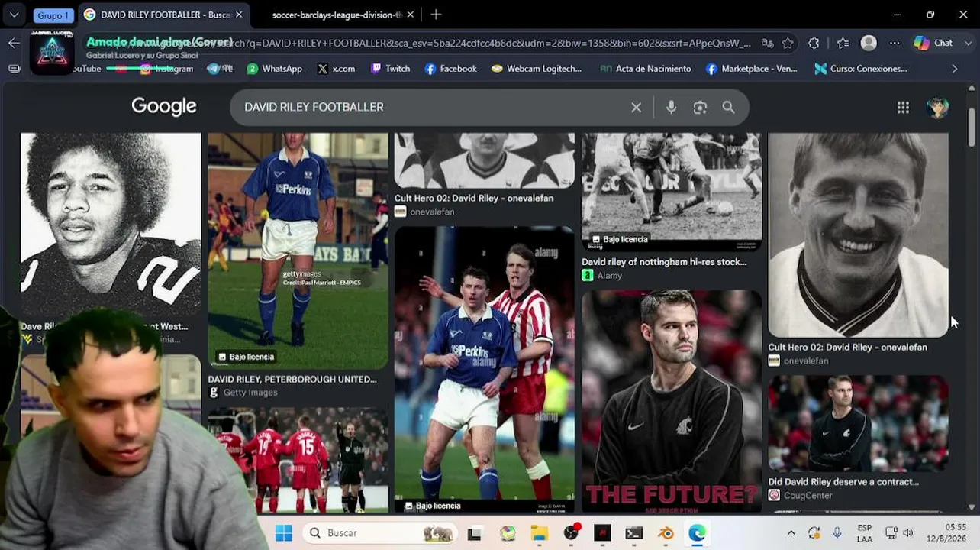Open the Webcam Logitech bookmark

click(x=536, y=69)
